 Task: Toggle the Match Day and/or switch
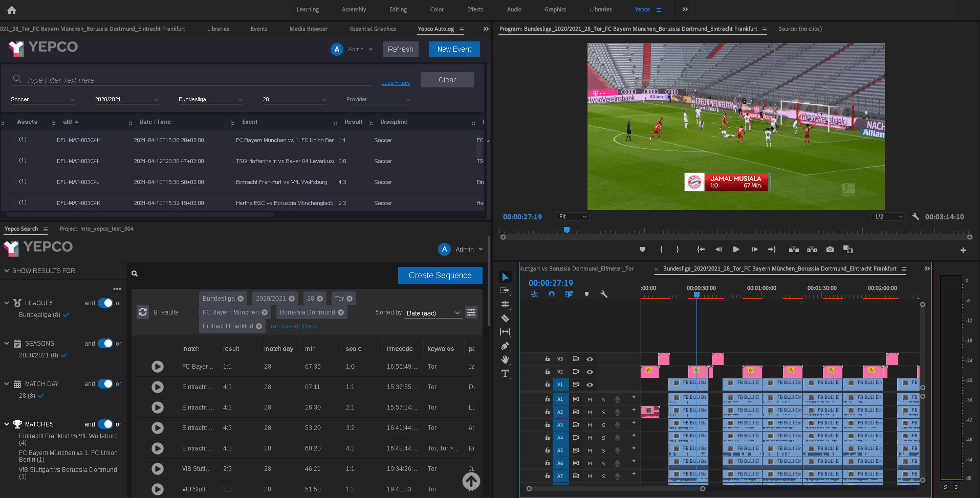[x=105, y=384]
